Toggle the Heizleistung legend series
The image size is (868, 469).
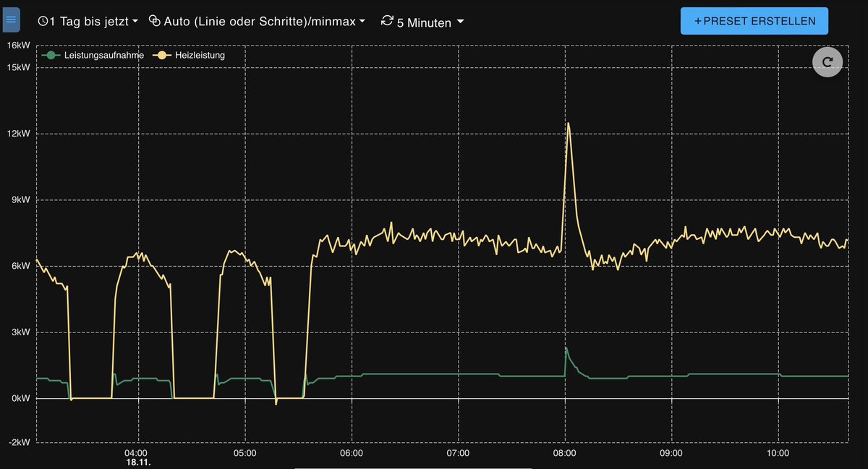(x=188, y=55)
